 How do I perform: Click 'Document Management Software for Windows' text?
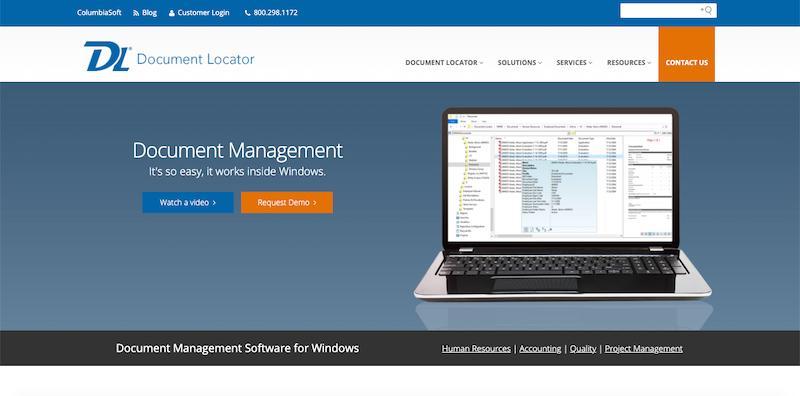point(237,349)
